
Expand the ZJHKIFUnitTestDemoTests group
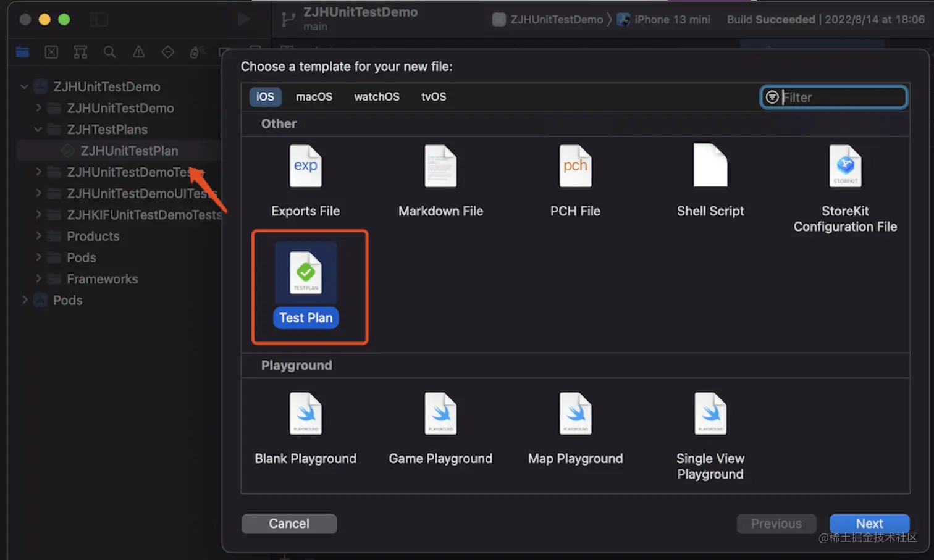tap(38, 215)
